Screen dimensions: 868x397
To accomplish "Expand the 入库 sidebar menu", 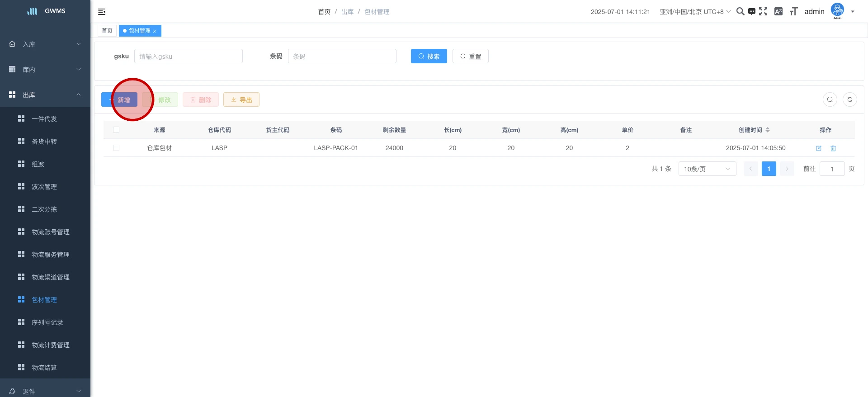I will point(45,44).
